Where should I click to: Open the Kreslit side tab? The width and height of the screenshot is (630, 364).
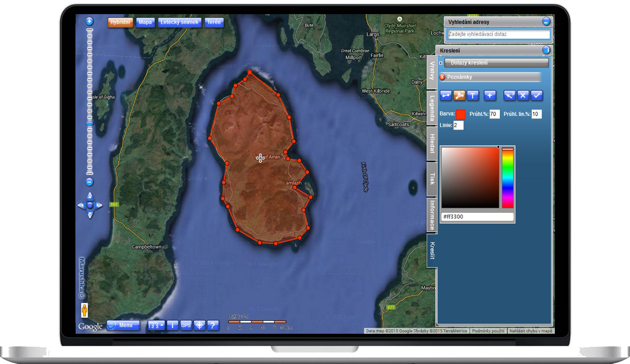click(432, 251)
